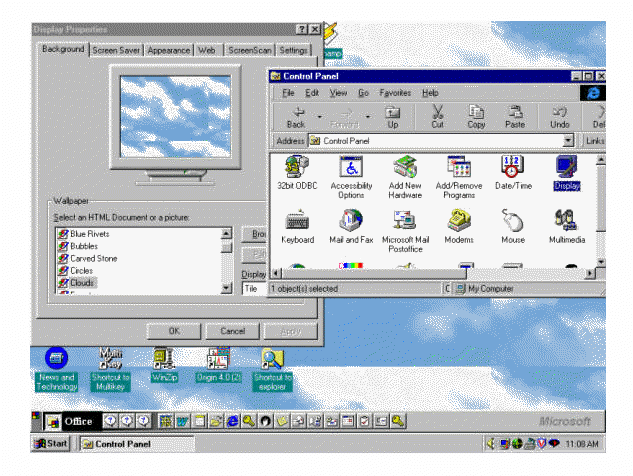The width and height of the screenshot is (633, 476).
Task: Click the Start button
Action: pyautogui.click(x=52, y=443)
